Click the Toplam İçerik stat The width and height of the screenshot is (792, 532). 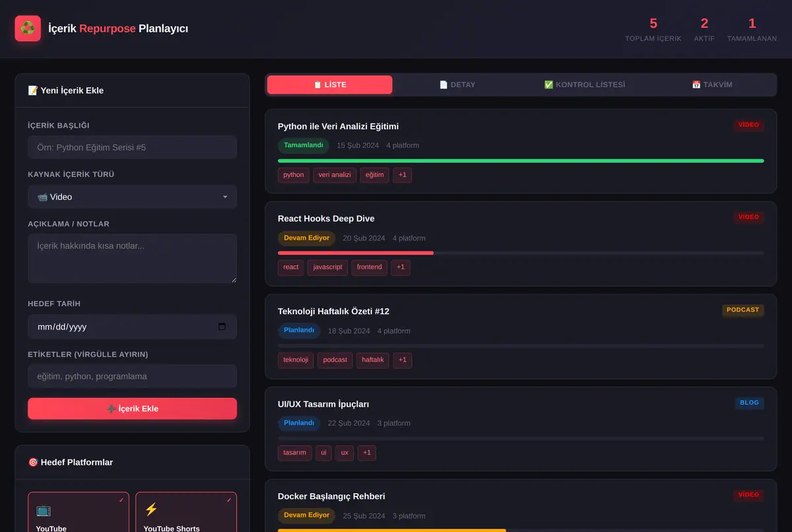pyautogui.click(x=653, y=30)
